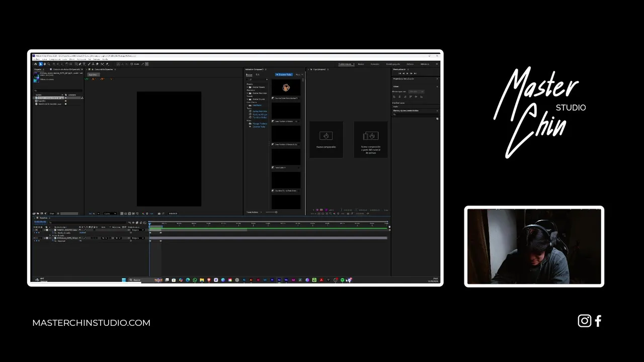Select the Selection arrow tool
This screenshot has height=362, width=644.
[x=41, y=64]
